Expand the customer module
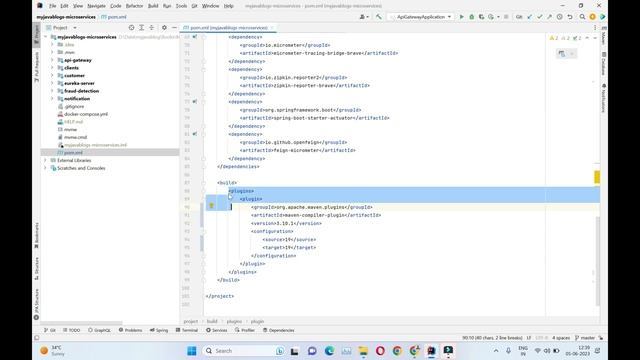Image resolution: width=640 pixels, height=360 pixels. pyautogui.click(x=52, y=76)
